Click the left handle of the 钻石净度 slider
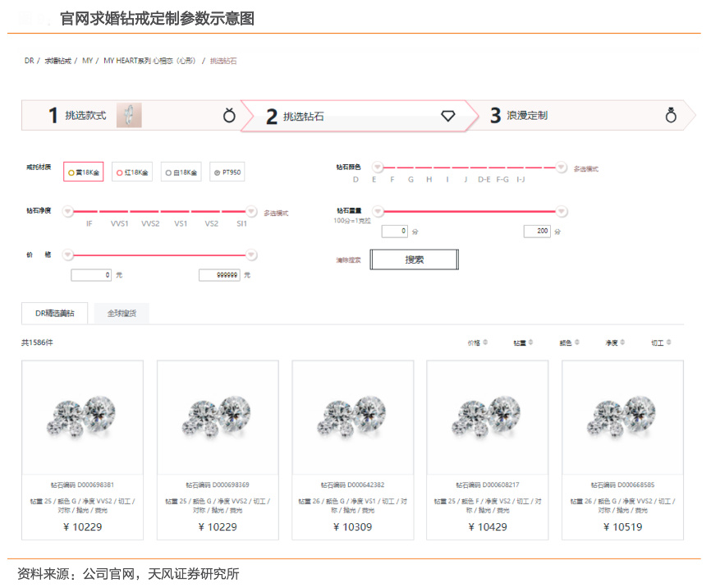The image size is (711, 588). [x=68, y=211]
